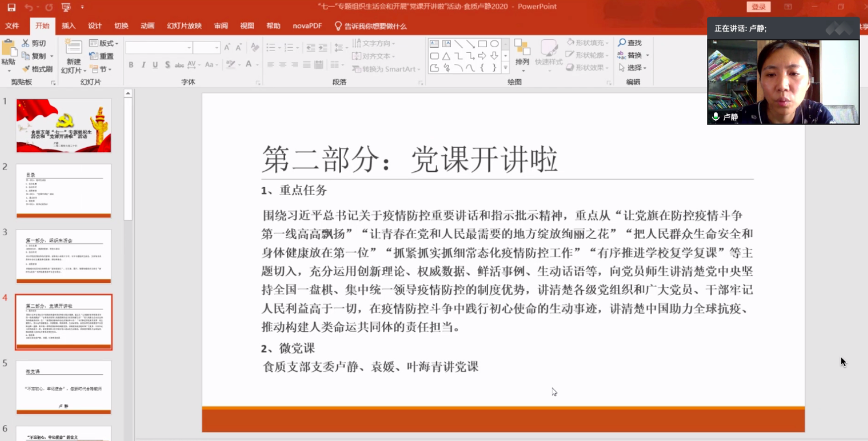Open the Insert (插入) tab
The height and width of the screenshot is (441, 868).
click(x=68, y=26)
